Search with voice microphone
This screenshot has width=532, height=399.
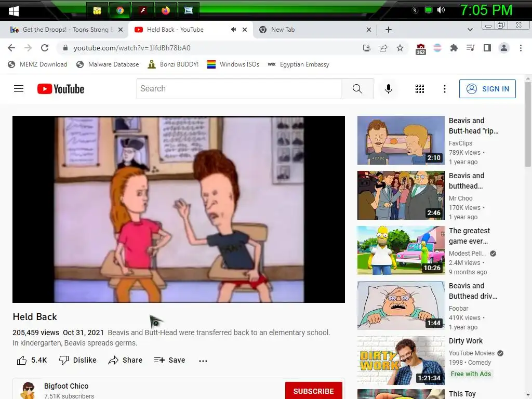[389, 89]
